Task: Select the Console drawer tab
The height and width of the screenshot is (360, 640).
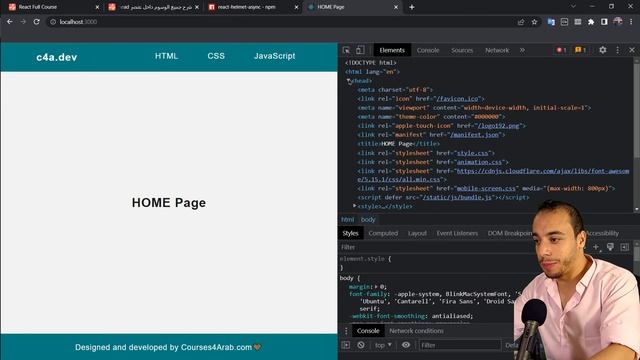Action: 368,331
